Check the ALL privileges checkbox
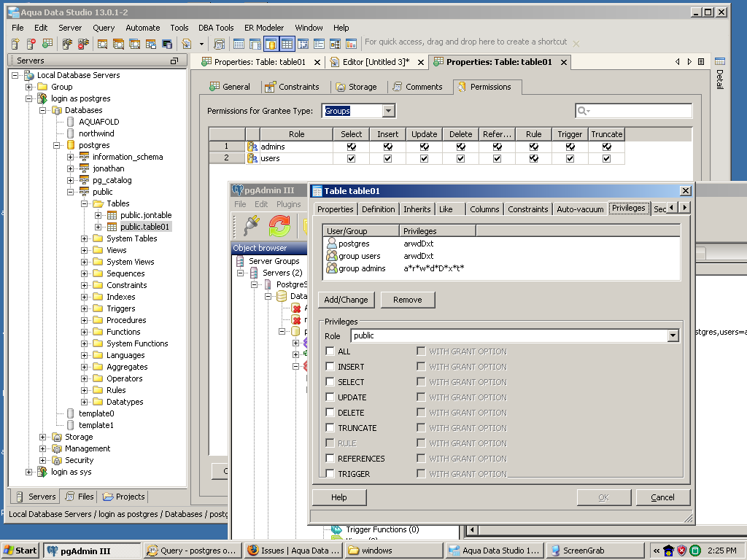The width and height of the screenshot is (747, 560). (x=330, y=351)
